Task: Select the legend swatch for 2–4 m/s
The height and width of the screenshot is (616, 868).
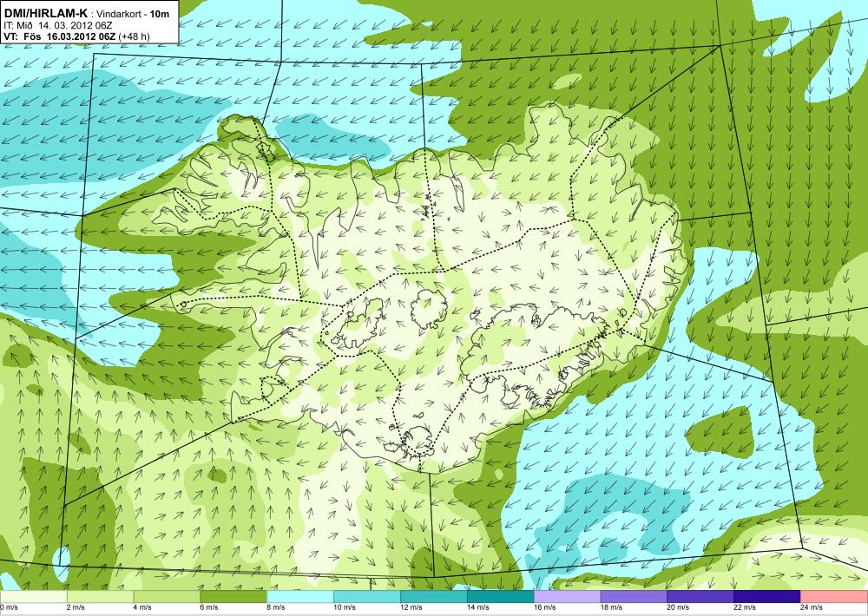Action: (100, 596)
